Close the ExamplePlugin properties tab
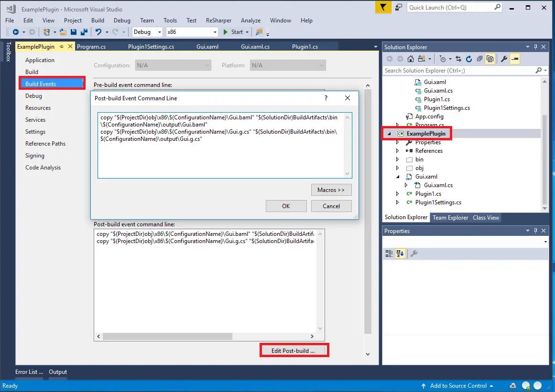555x392 pixels. pyautogui.click(x=70, y=47)
